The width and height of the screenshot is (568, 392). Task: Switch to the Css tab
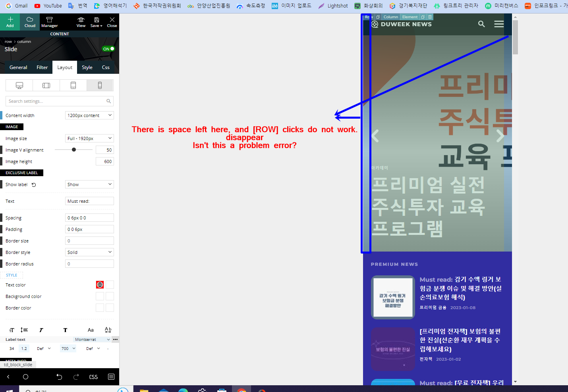point(106,67)
